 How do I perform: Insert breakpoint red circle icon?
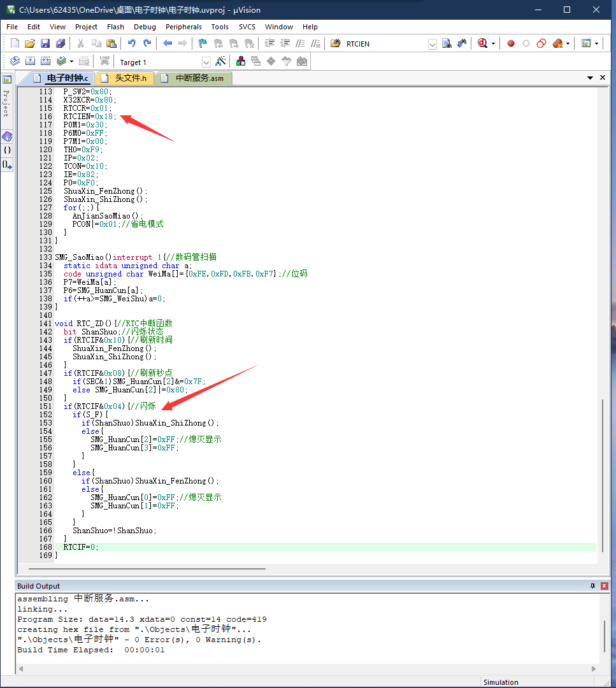[x=511, y=43]
